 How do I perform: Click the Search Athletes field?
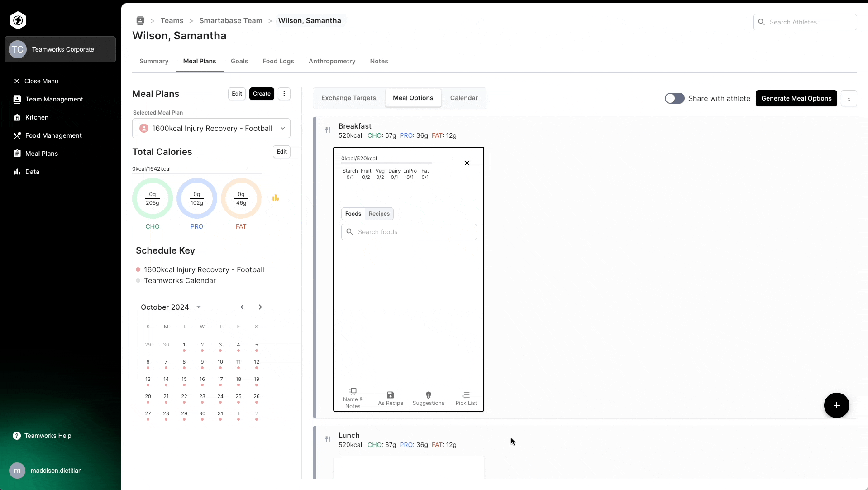(x=805, y=22)
